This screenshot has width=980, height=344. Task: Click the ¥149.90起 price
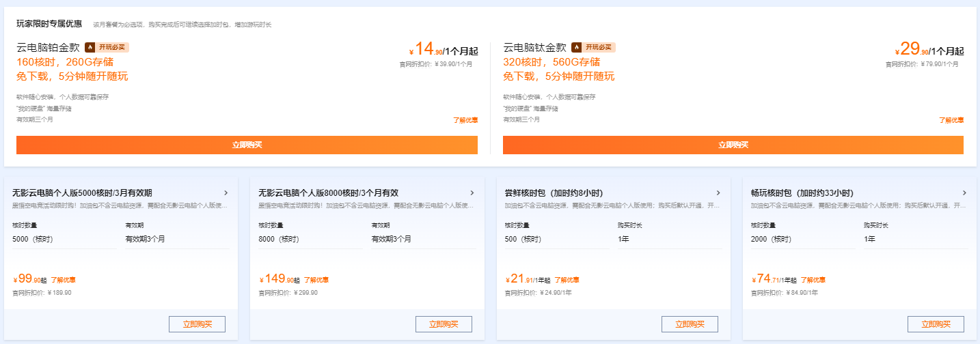pyautogui.click(x=280, y=278)
